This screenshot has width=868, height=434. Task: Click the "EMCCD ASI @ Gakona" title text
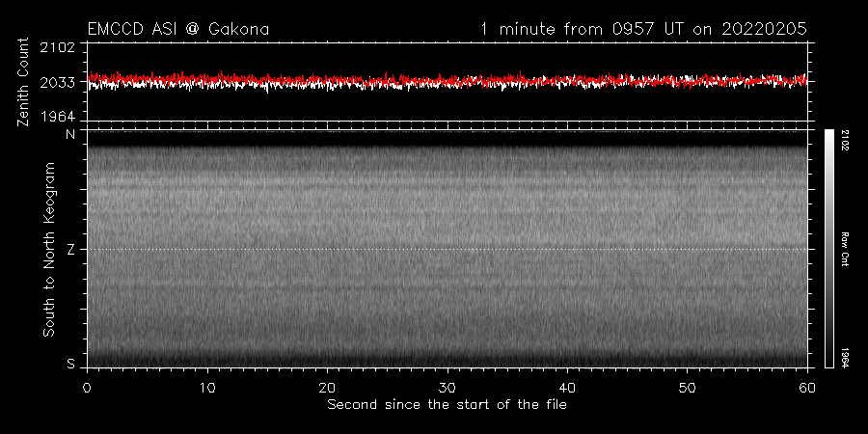pos(177,30)
